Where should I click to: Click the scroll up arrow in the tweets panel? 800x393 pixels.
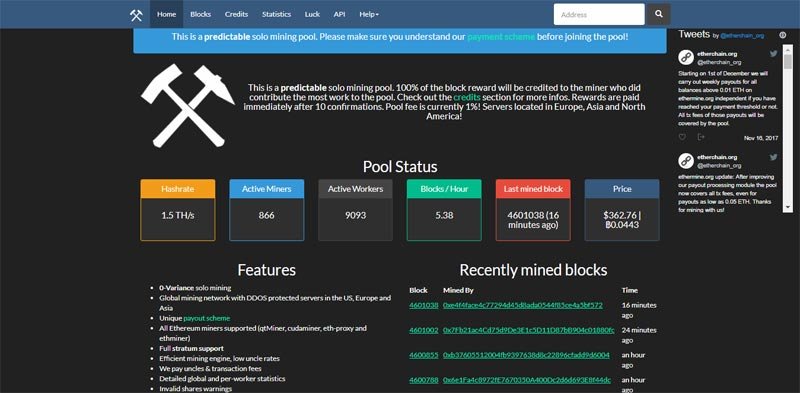788,50
